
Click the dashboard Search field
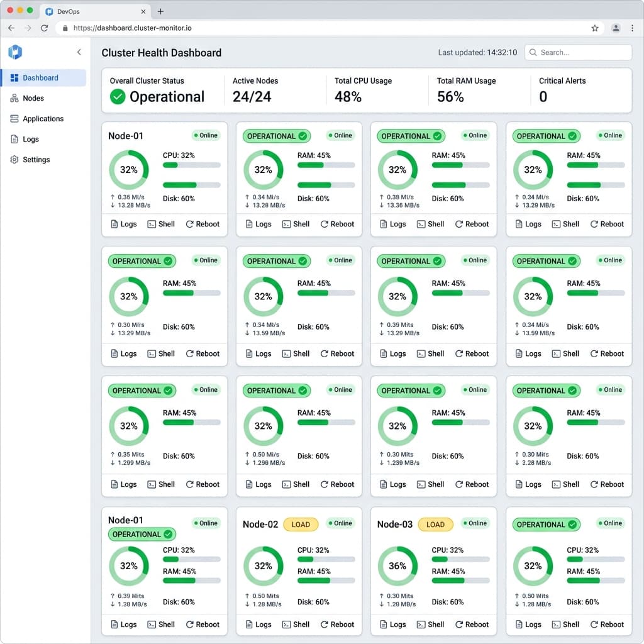click(x=578, y=53)
